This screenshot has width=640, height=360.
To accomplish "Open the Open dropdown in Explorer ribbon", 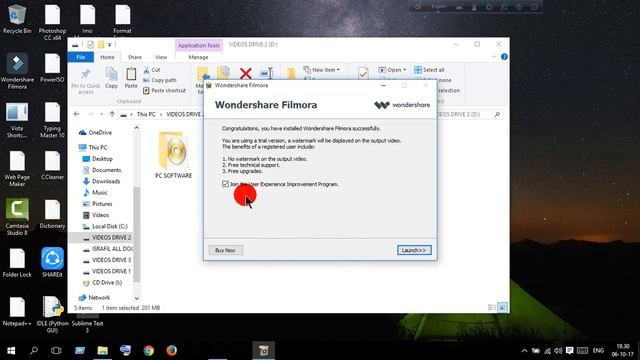I will [392, 70].
